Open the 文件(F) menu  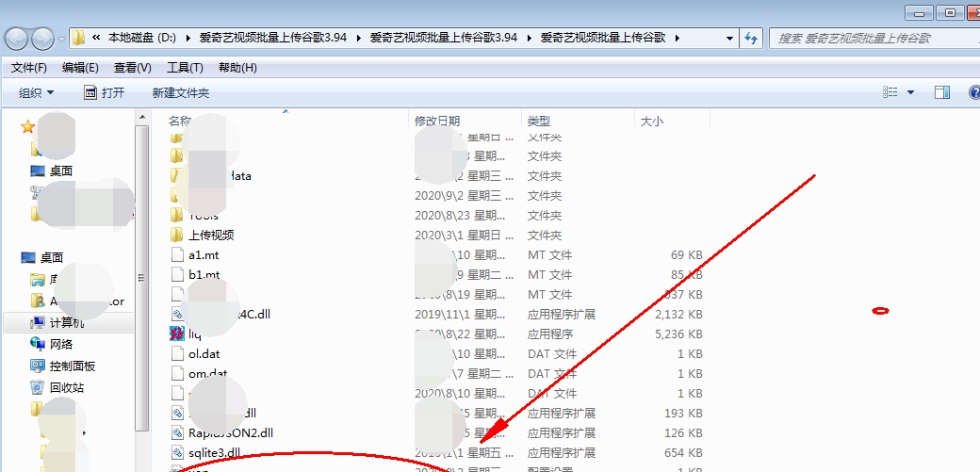click(29, 68)
